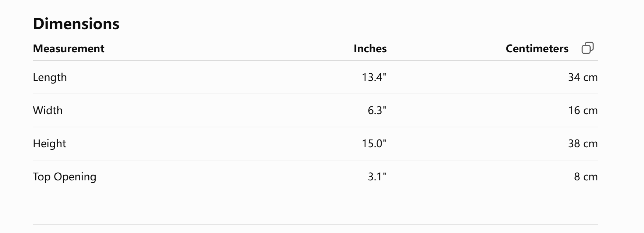Click the 38 cm height value
This screenshot has height=233, width=644.
coord(583,144)
